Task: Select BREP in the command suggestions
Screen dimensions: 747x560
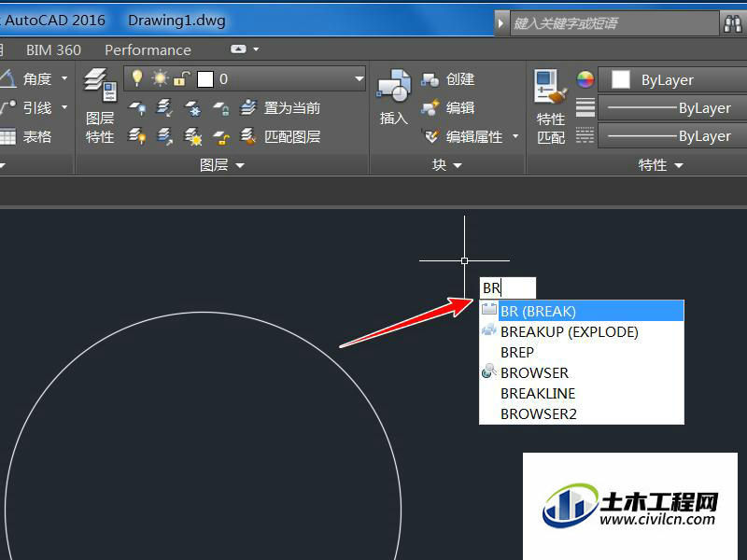Action: pyautogui.click(x=582, y=353)
